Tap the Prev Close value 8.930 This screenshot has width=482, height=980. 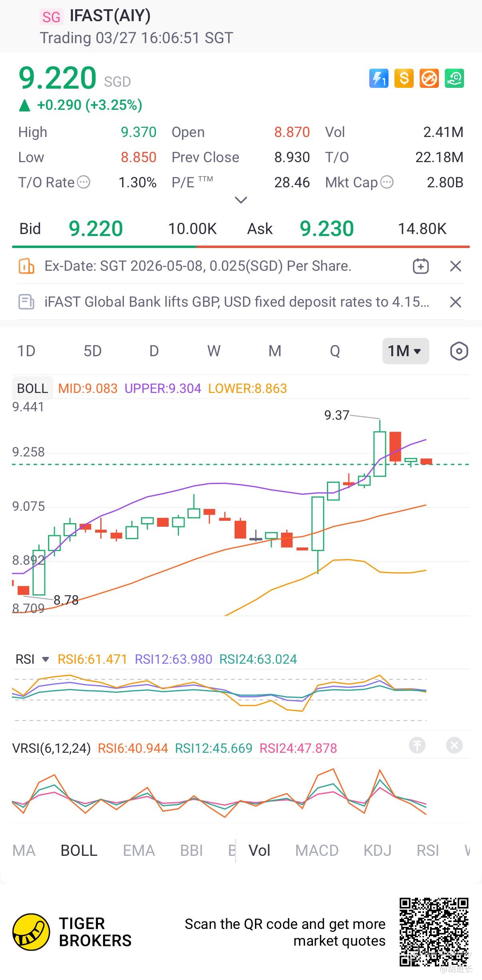(x=292, y=157)
